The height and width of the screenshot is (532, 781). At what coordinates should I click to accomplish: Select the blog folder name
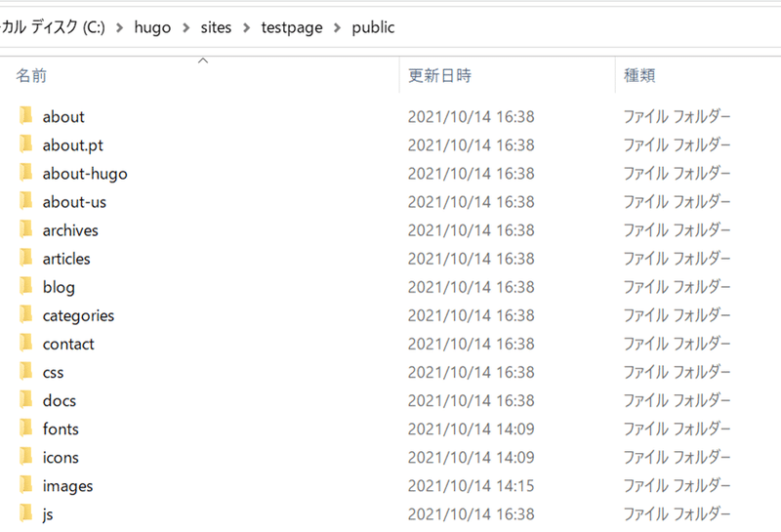click(59, 287)
